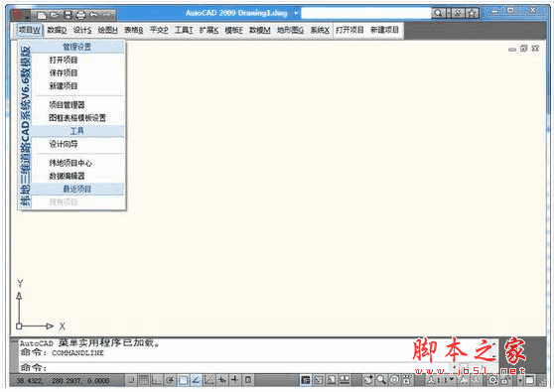Click the Undo arrow icon
Viewport: 554px width, 392px height.
(93, 15)
